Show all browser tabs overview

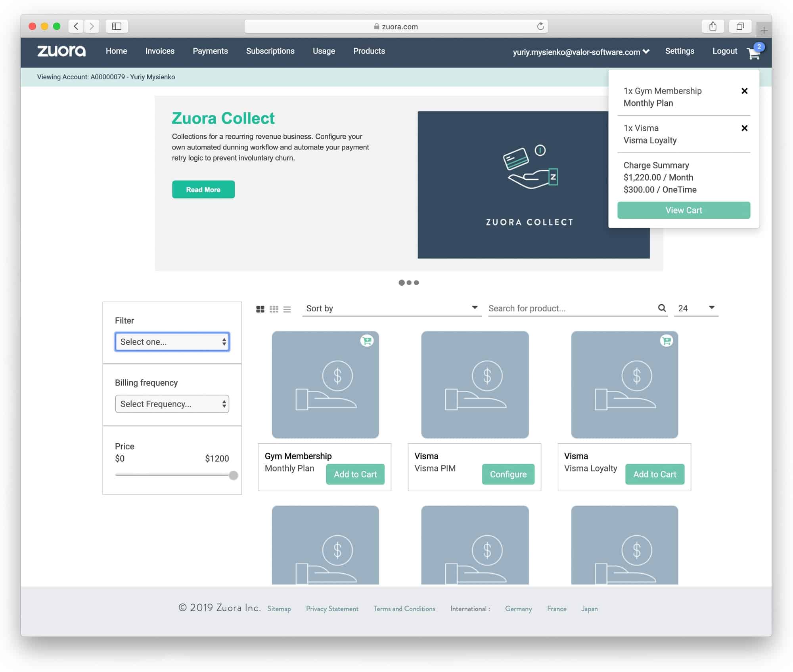coord(740,26)
